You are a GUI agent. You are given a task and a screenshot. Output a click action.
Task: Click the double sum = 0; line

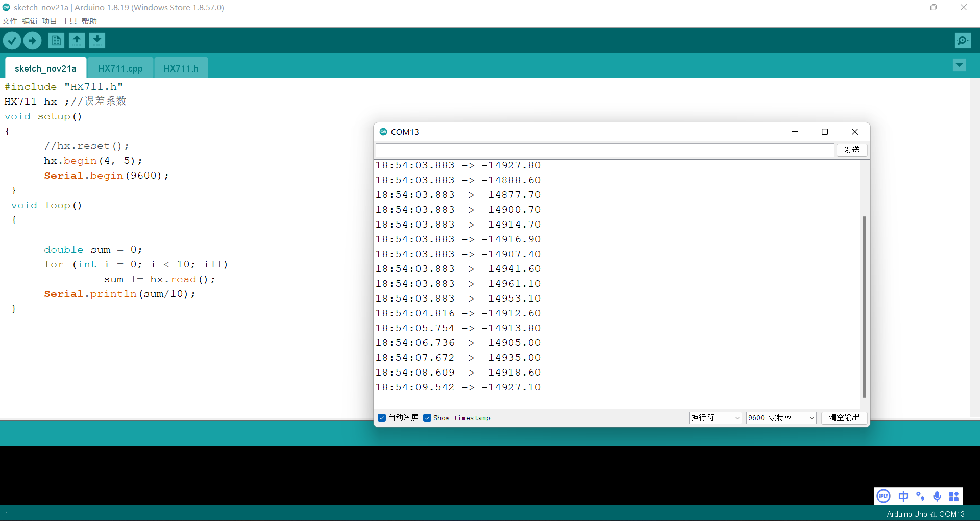pyautogui.click(x=93, y=250)
